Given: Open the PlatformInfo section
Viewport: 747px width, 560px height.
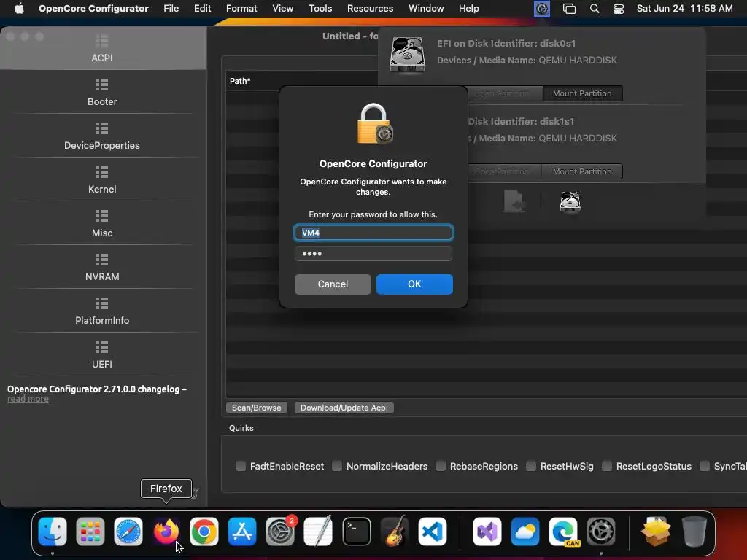Looking at the screenshot, I should 102,312.
